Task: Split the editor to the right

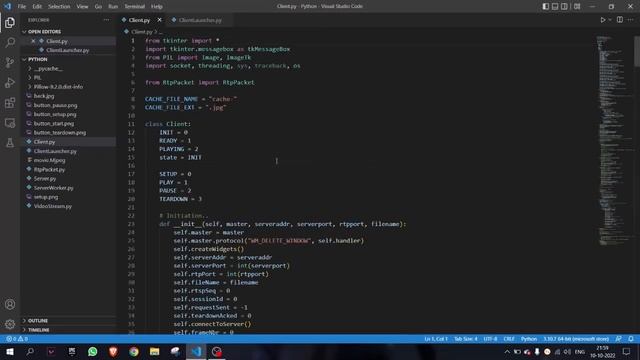Action: pos(620,20)
